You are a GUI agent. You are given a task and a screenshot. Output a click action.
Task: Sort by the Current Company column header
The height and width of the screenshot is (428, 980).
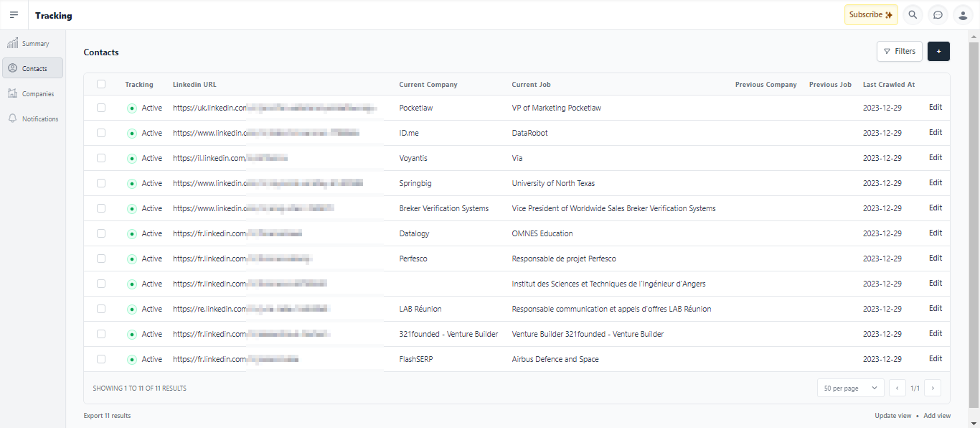[428, 85]
